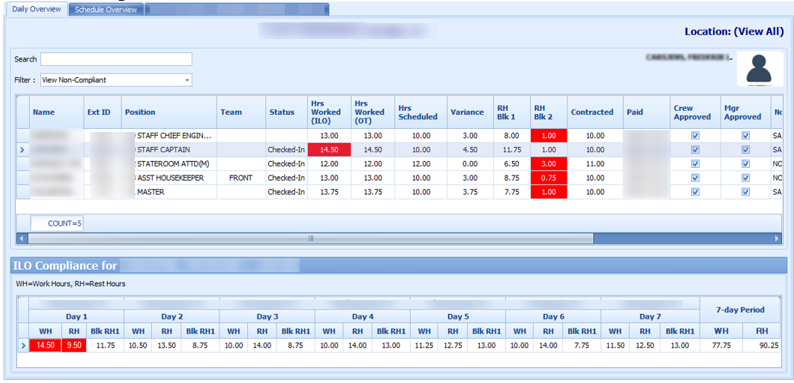This screenshot has height=383, width=794.
Task: Click the Day 4 column group header
Action: coord(363,317)
